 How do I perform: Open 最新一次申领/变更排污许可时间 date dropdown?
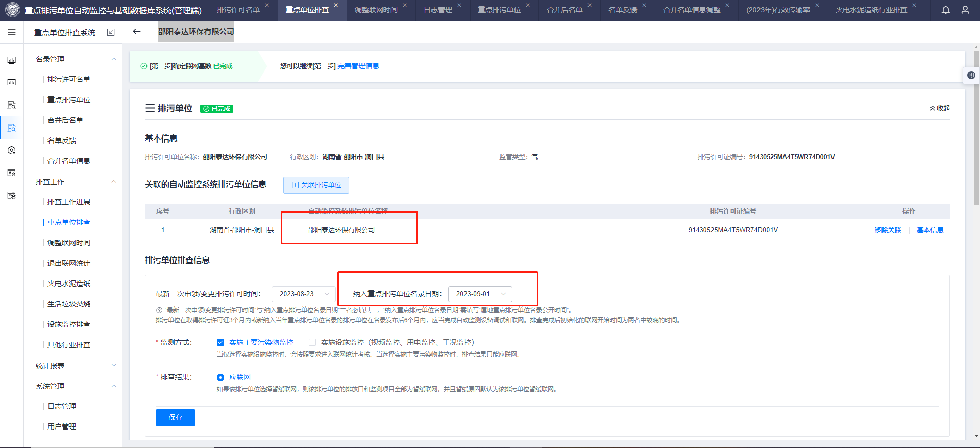(303, 294)
